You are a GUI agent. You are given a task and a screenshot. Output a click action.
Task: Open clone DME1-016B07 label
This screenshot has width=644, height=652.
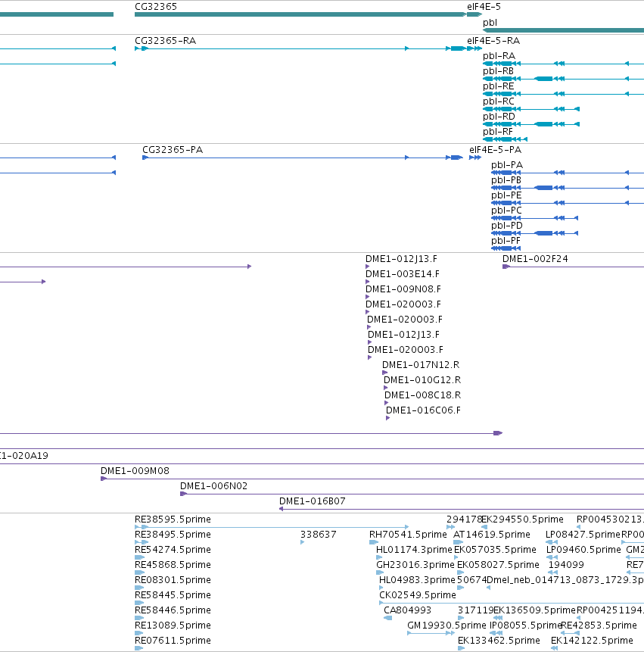click(312, 501)
